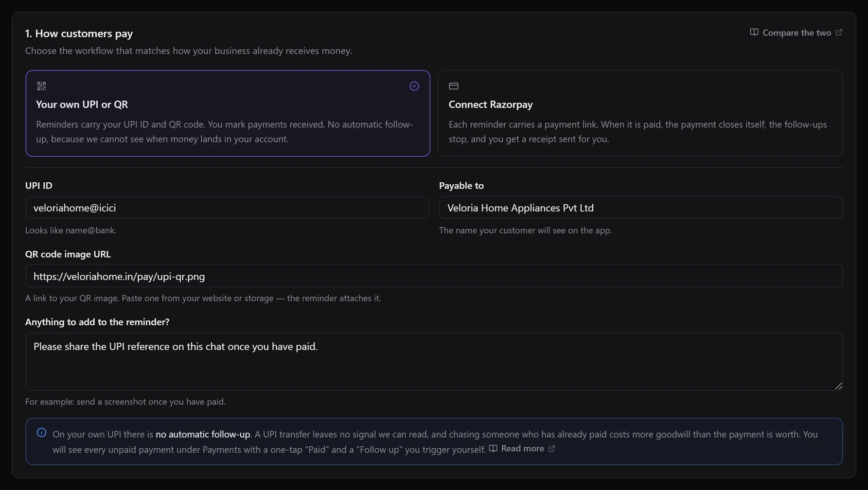Click the Your own UPI or QR heading
Image resolution: width=868 pixels, height=490 pixels.
pos(82,104)
